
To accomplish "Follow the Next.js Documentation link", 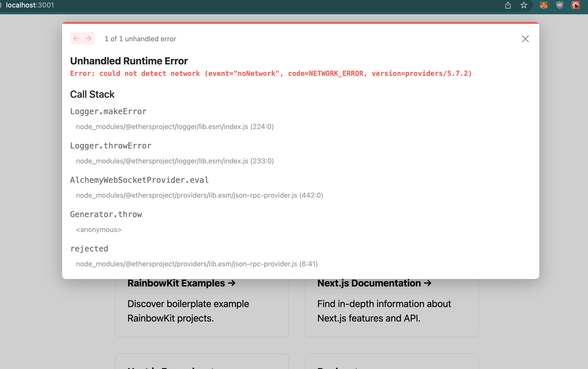I will pos(374,283).
